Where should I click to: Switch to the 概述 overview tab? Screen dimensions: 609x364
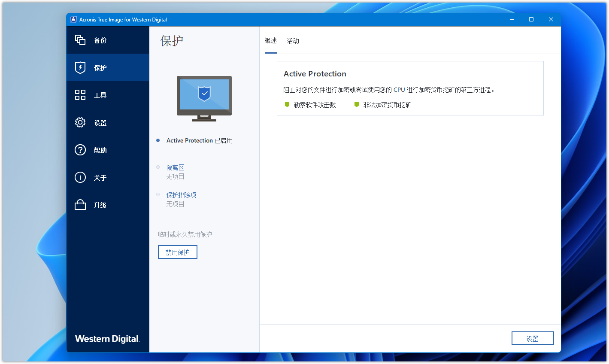(271, 41)
